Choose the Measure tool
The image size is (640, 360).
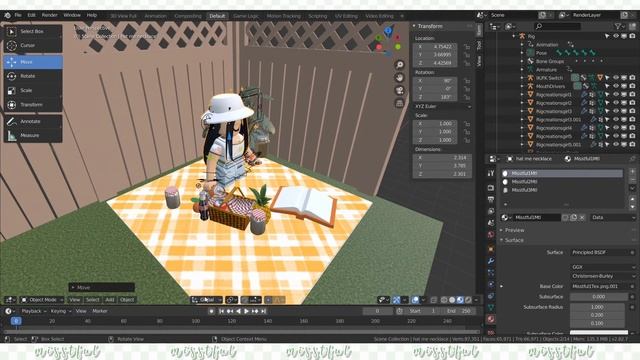click(33, 136)
